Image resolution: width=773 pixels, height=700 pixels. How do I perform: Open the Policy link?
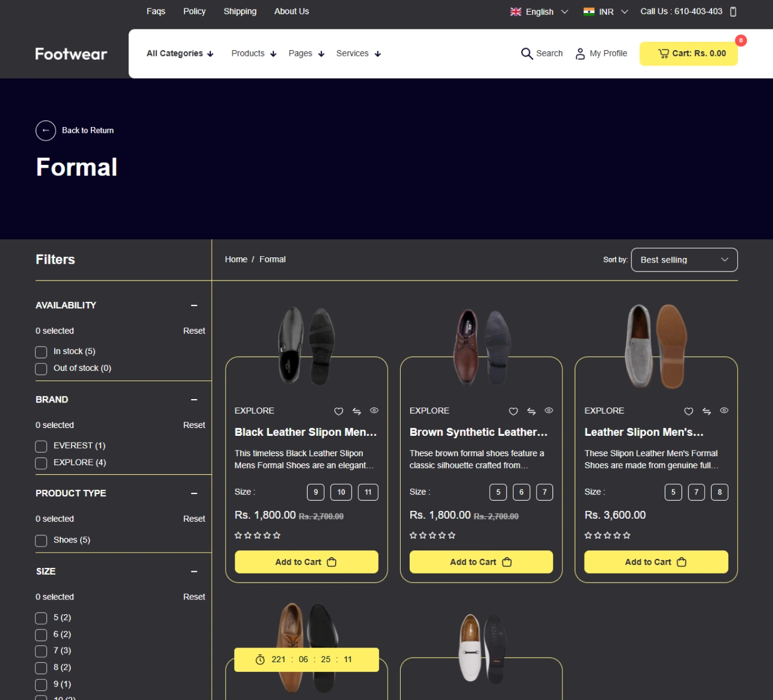(x=194, y=11)
